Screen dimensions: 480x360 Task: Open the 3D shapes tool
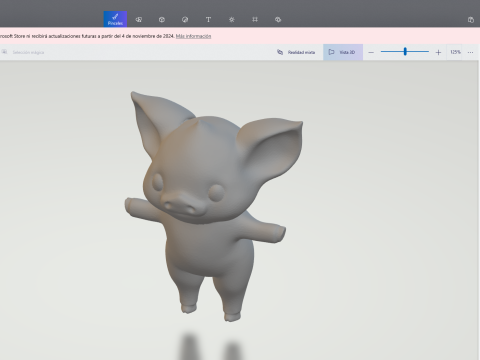pos(162,20)
